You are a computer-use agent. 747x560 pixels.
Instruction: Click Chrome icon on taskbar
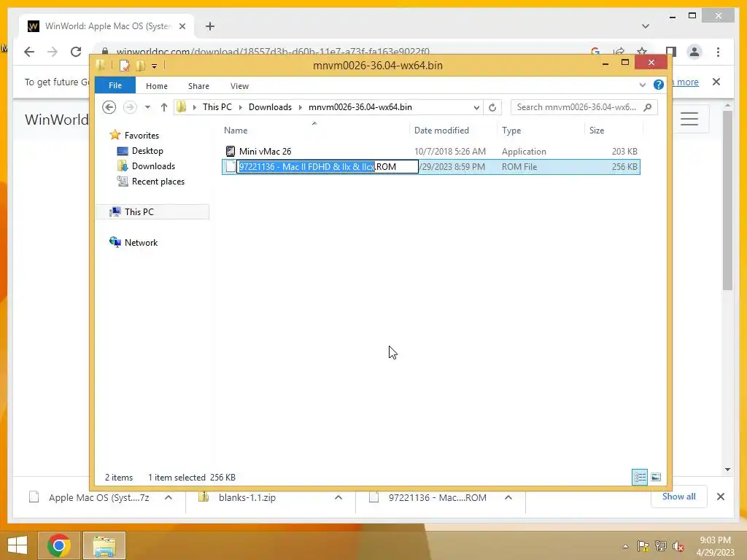pyautogui.click(x=58, y=545)
